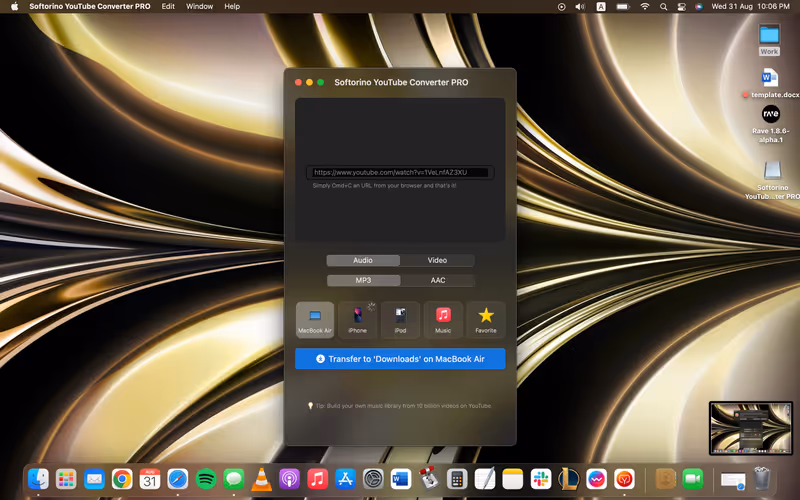The image size is (800, 500).
Task: Open Spotify from the Dock
Action: click(206, 479)
